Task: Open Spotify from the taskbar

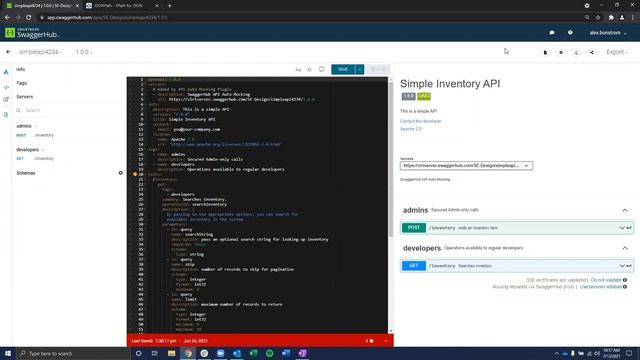Action: (269, 353)
